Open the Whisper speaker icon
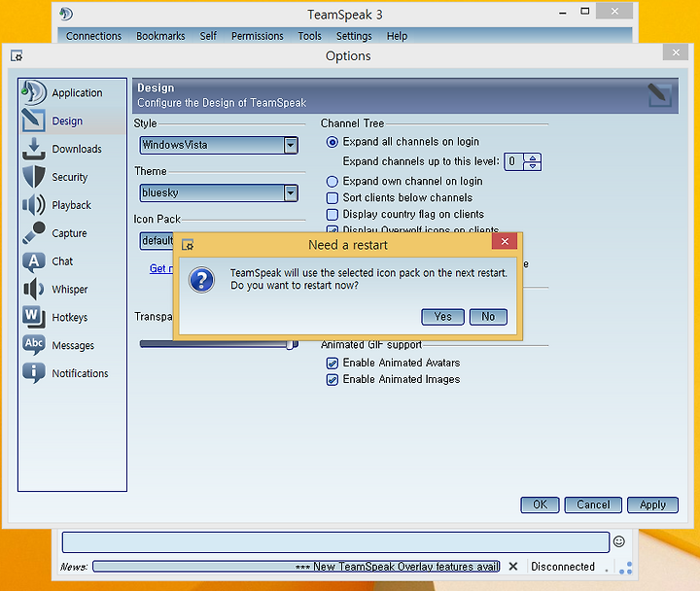 (x=34, y=290)
